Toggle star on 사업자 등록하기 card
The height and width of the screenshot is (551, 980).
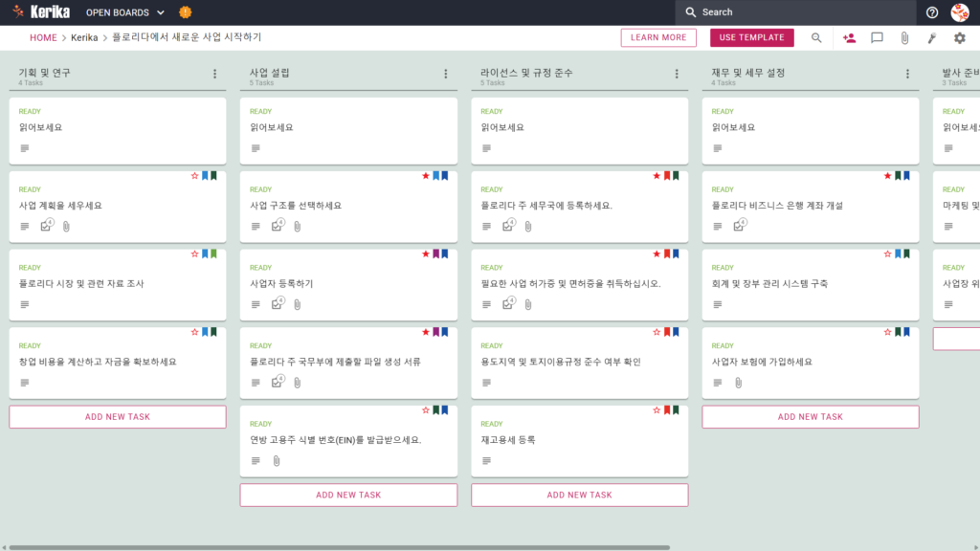pos(426,254)
